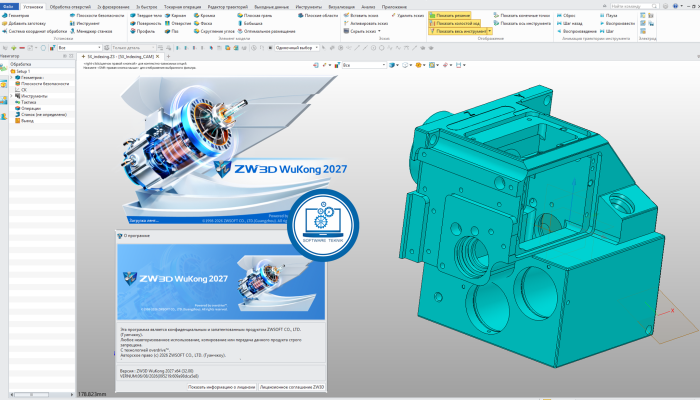
Task: Toggle Показать холостой ход display
Action: click(x=454, y=23)
